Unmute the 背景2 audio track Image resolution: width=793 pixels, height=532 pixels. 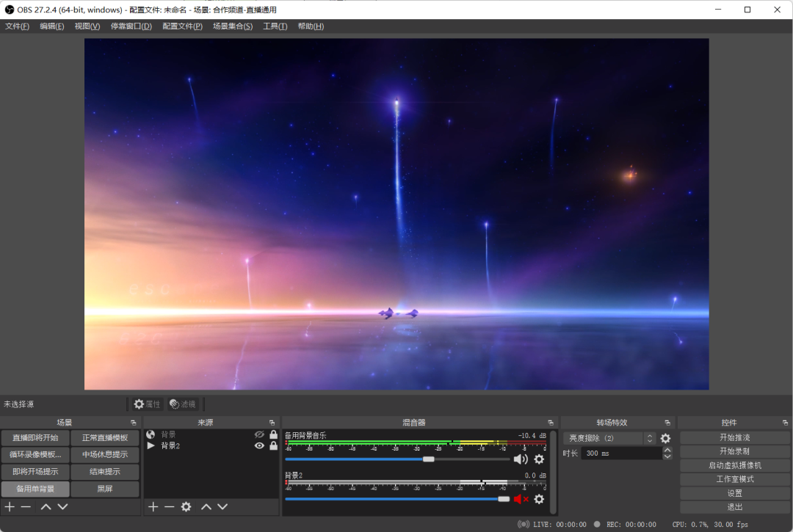pyautogui.click(x=521, y=499)
